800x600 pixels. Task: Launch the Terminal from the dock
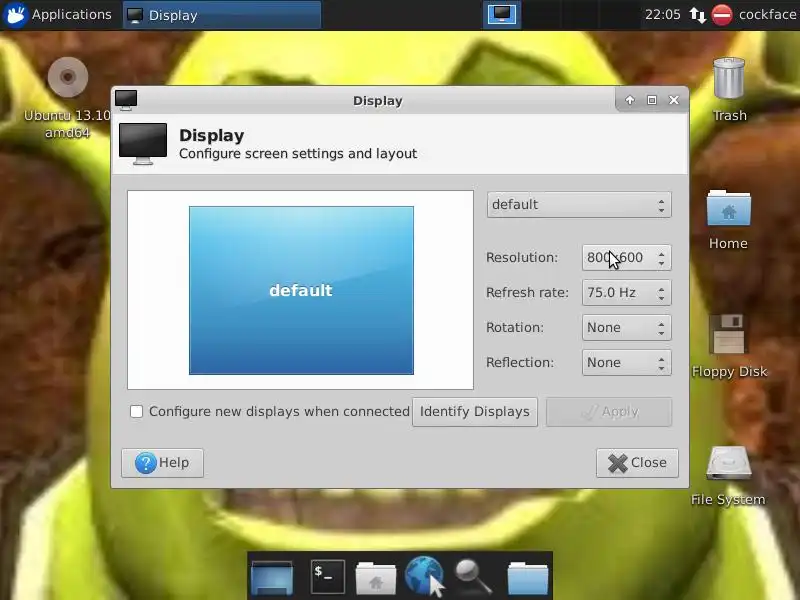327,577
